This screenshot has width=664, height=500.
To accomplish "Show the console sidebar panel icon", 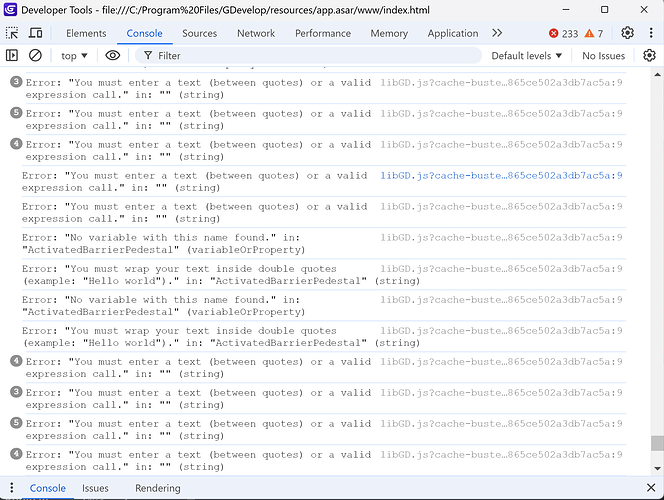I will 12,55.
